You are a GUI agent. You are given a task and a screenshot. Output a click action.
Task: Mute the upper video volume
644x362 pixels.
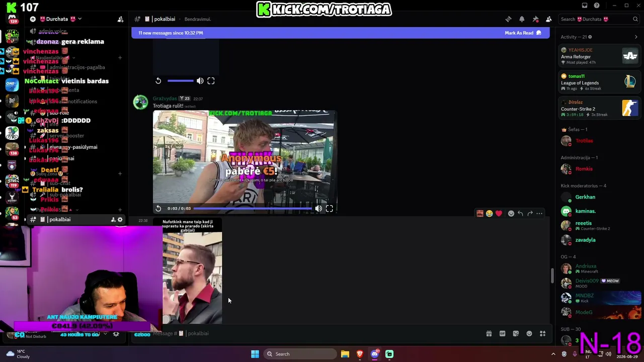tap(200, 81)
